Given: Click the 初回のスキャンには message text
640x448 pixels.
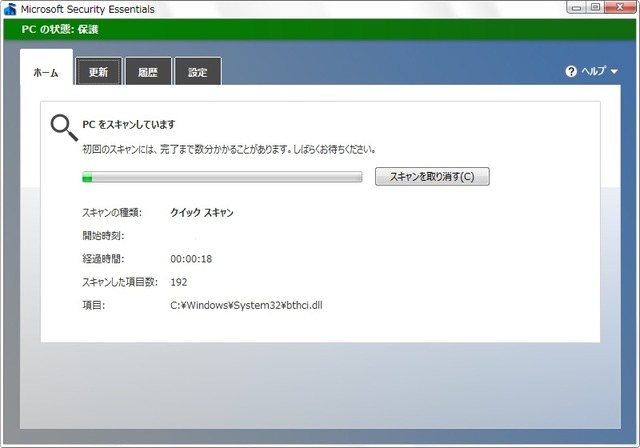Looking at the screenshot, I should click(x=229, y=149).
